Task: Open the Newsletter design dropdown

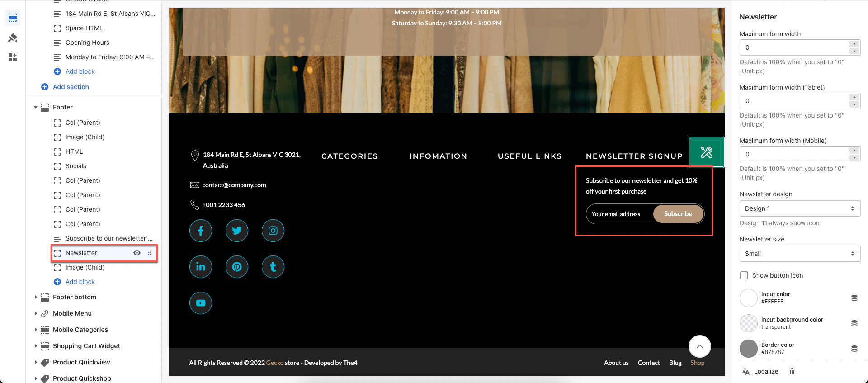Action: point(800,208)
